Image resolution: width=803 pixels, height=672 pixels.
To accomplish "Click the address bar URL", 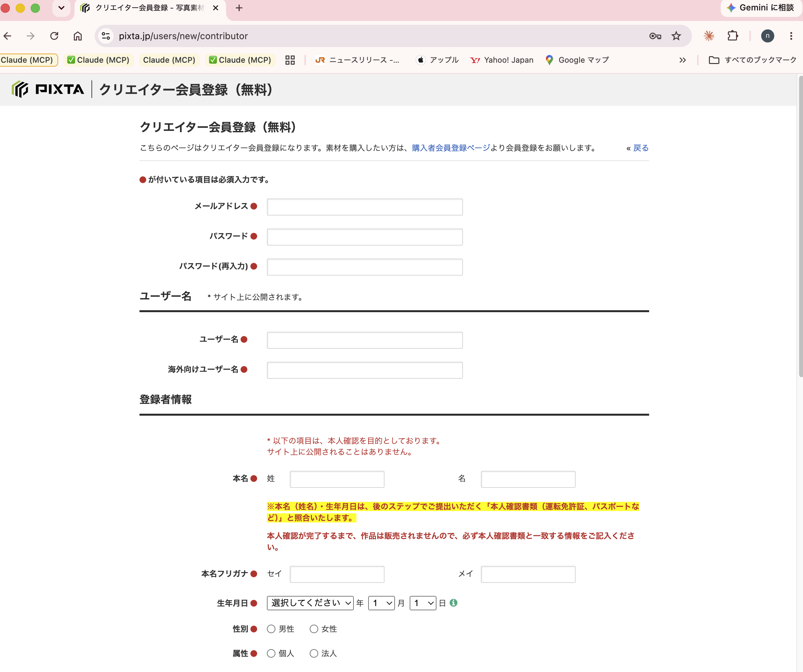I will (183, 36).
